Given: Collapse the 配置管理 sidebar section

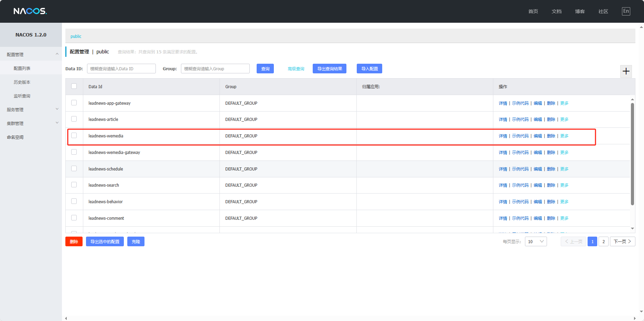Looking at the screenshot, I should coord(31,54).
